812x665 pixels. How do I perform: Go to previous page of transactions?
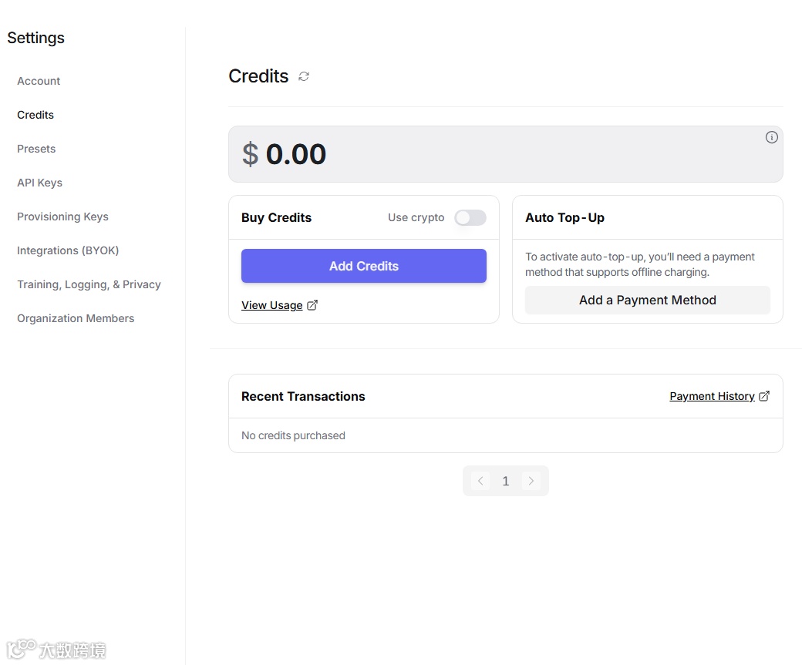pos(480,481)
